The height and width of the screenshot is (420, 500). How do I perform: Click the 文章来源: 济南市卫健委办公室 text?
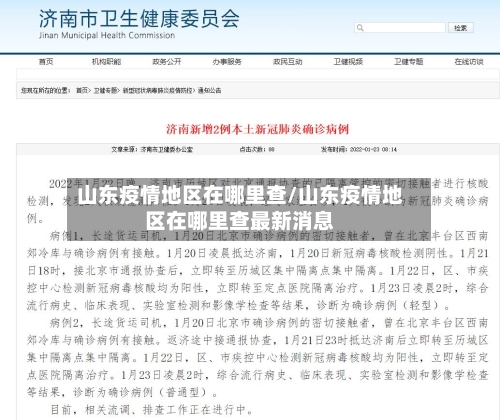152,150
